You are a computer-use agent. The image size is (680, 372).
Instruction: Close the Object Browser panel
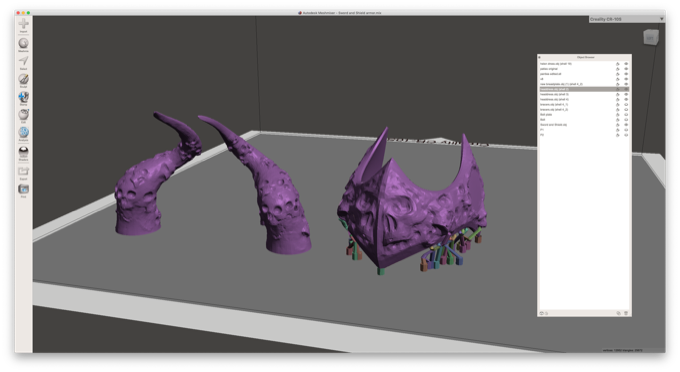tap(539, 57)
